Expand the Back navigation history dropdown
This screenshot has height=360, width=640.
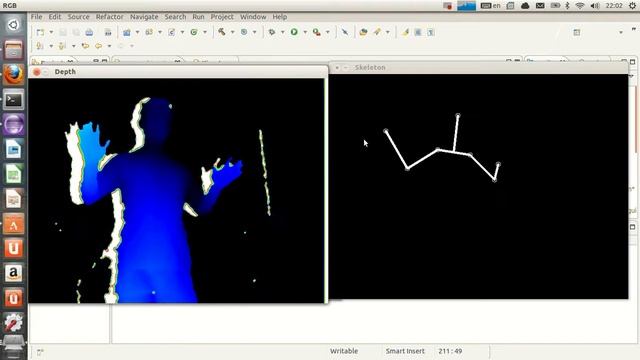point(109,46)
